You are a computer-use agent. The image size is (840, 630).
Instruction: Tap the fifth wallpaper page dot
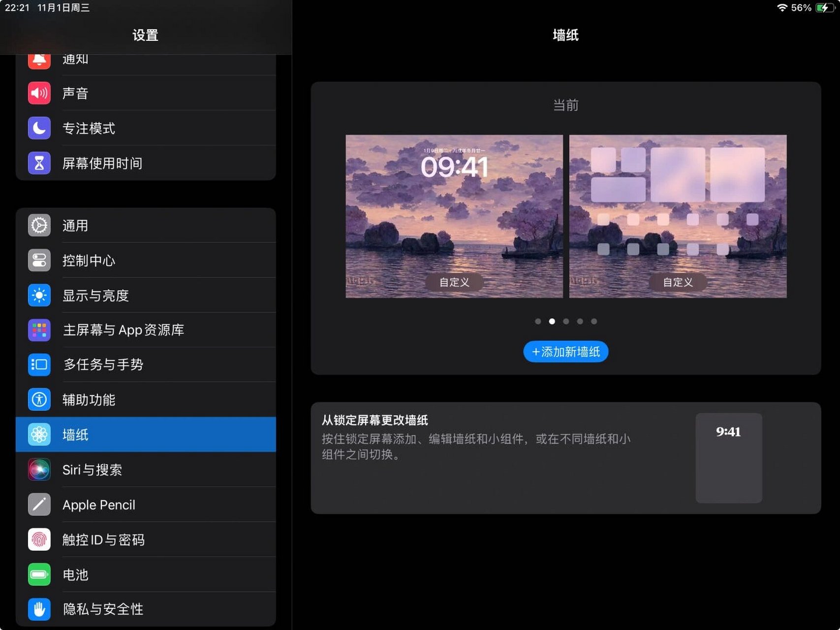[x=594, y=321]
